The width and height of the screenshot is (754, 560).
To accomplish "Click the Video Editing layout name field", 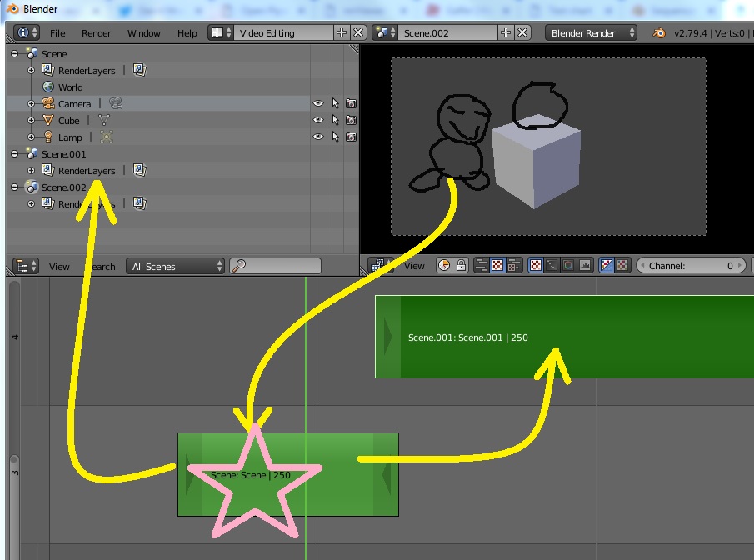I will (x=284, y=32).
